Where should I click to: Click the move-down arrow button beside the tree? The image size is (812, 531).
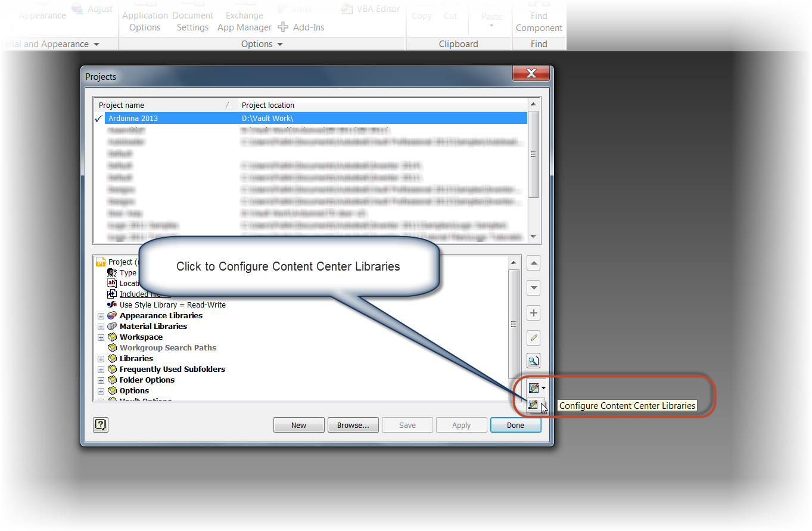[x=534, y=288]
